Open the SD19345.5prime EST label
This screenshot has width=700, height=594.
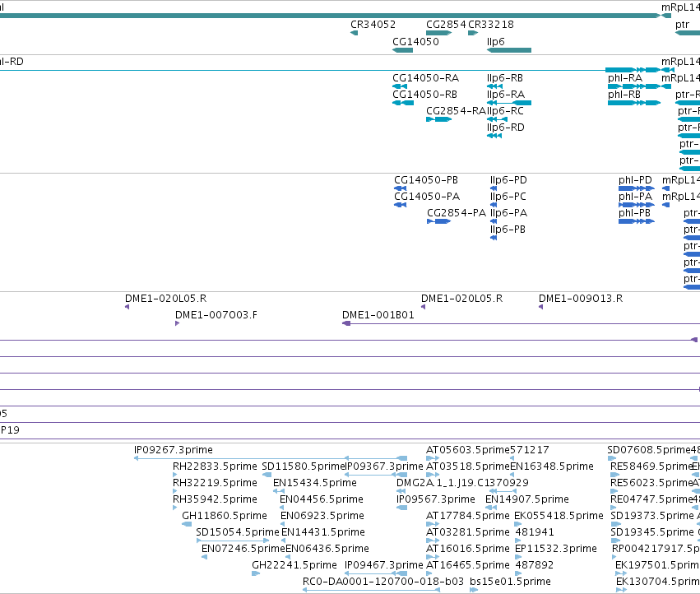click(651, 533)
